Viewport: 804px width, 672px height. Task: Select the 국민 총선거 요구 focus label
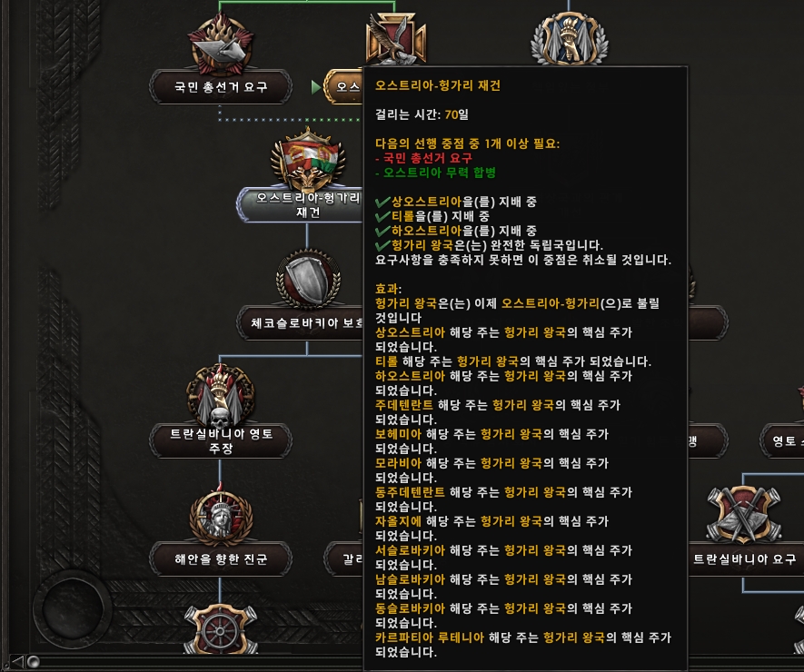pos(221,87)
